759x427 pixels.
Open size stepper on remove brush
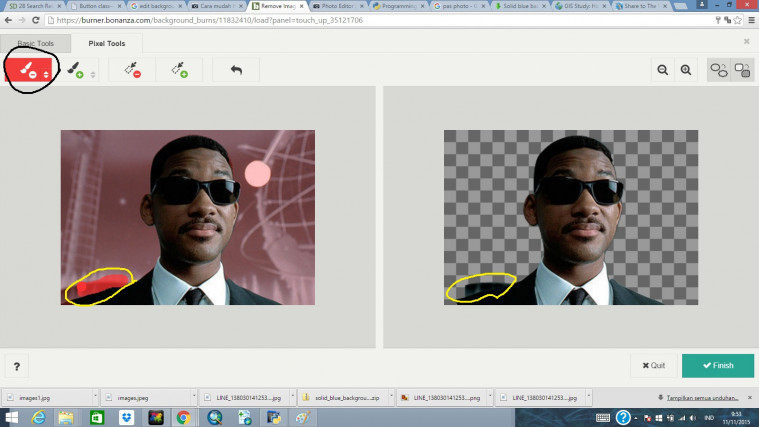point(46,75)
